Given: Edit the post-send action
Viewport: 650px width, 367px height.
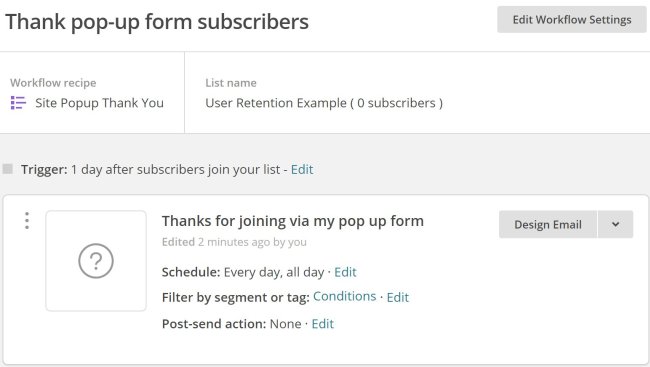Looking at the screenshot, I should click(x=323, y=323).
